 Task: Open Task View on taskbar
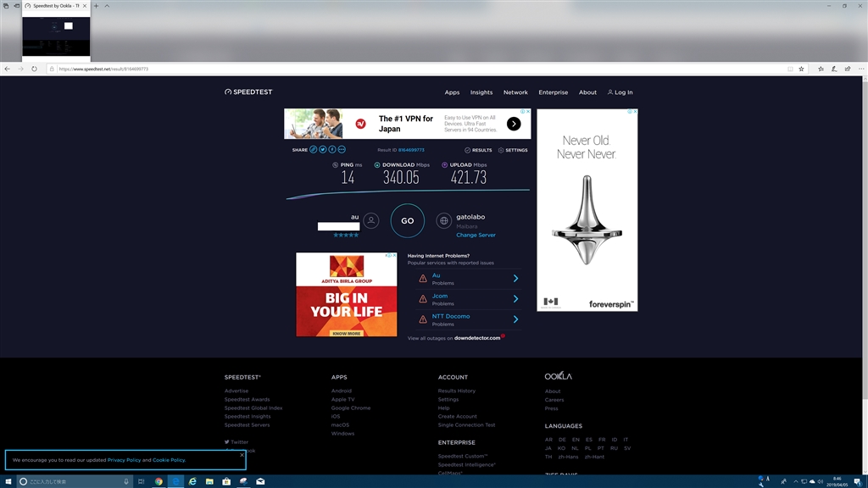click(x=142, y=481)
